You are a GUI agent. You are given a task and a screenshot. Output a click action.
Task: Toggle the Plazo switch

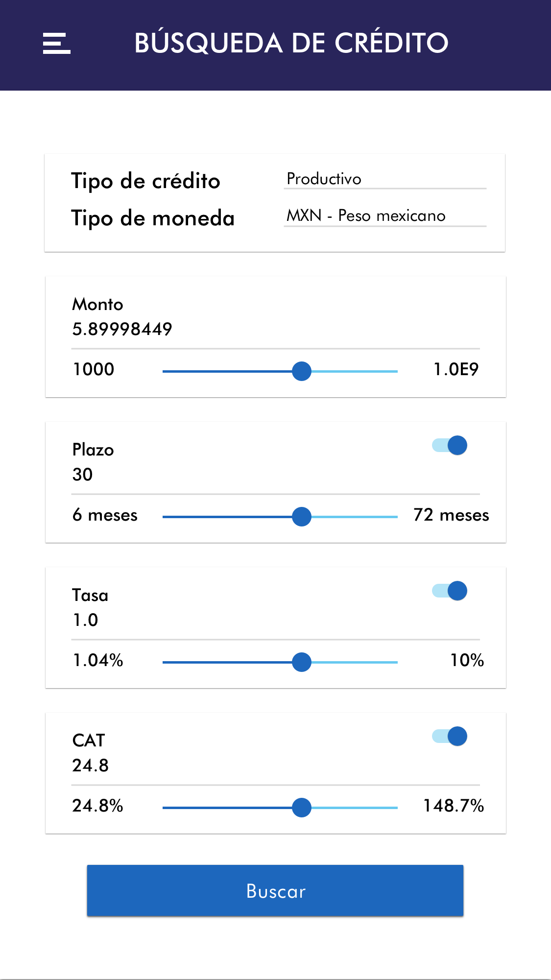coord(450,445)
